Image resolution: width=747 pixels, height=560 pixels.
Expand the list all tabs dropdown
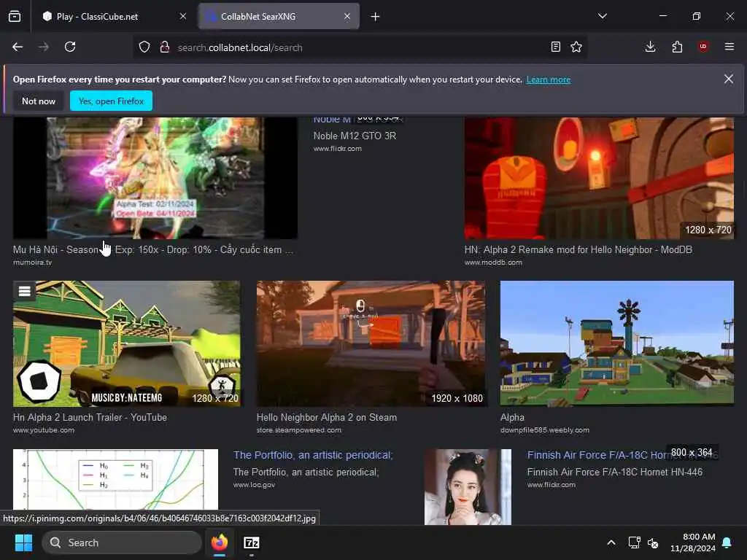coord(603,16)
